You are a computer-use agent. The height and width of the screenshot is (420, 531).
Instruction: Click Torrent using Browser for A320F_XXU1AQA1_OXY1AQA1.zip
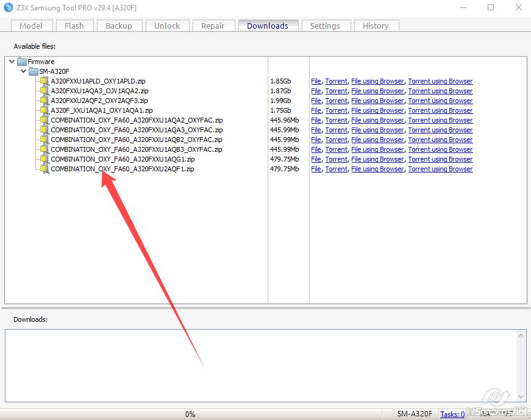click(x=440, y=110)
